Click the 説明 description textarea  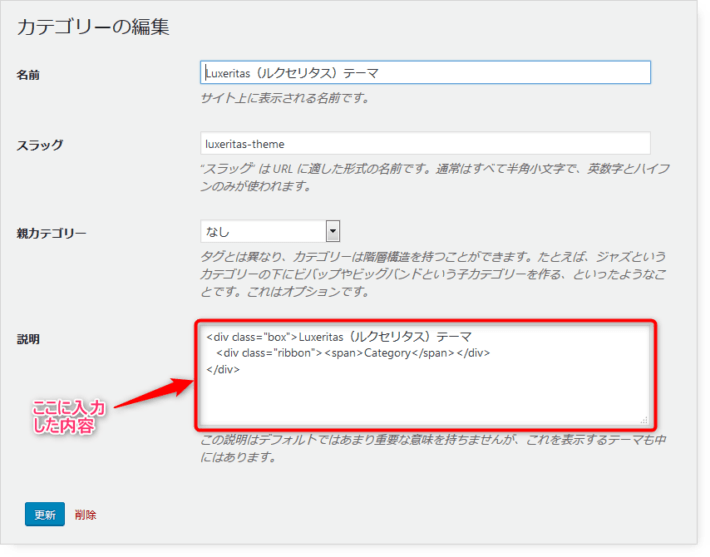click(425, 375)
